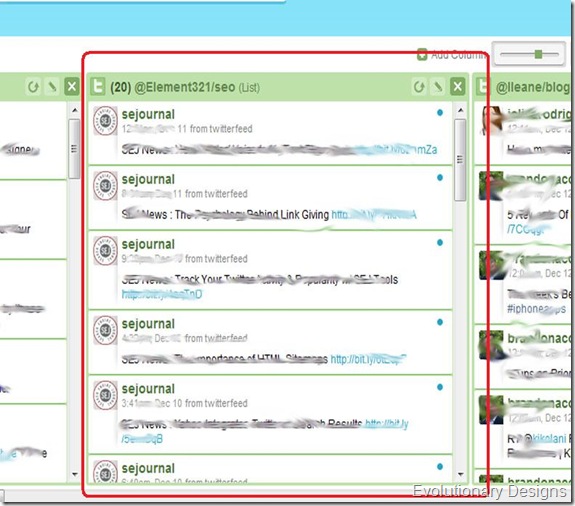Click the left end of the width slider track
The width and height of the screenshot is (575, 506).
click(x=502, y=54)
